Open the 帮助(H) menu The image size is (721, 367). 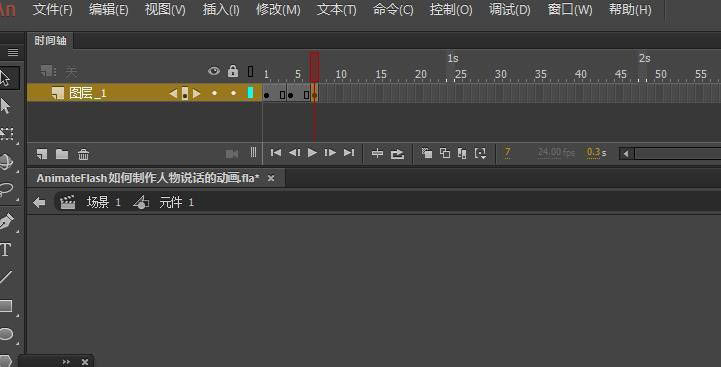click(x=630, y=10)
